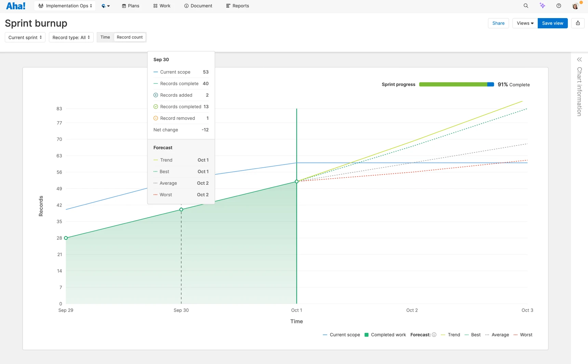Open the Views dropdown
This screenshot has height=364, width=588.
coord(524,23)
